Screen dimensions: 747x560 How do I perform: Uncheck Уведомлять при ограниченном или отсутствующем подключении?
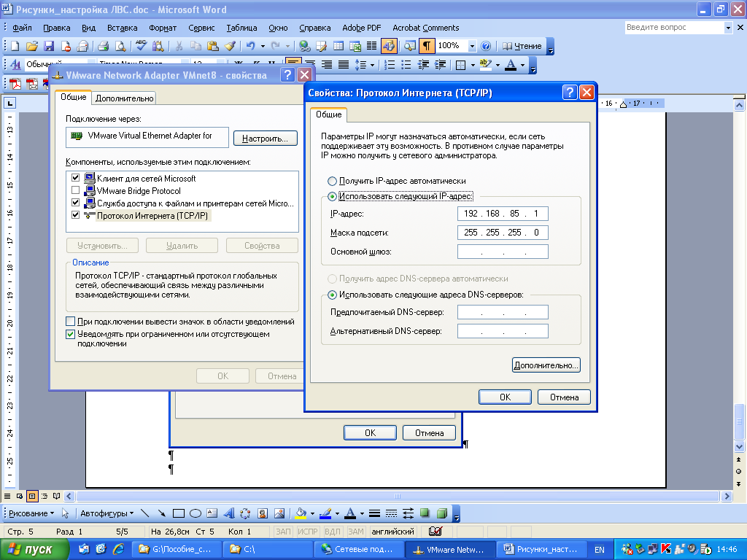pyautogui.click(x=71, y=334)
